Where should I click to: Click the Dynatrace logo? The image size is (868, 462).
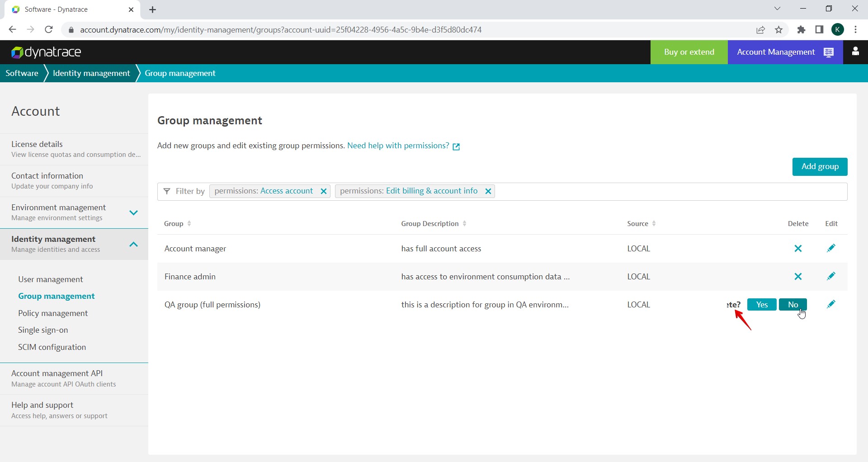[x=46, y=52]
